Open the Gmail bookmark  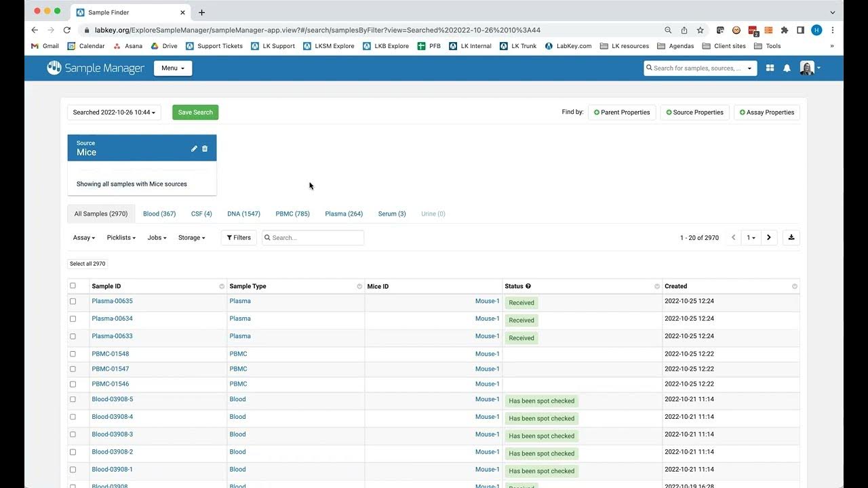click(x=45, y=46)
